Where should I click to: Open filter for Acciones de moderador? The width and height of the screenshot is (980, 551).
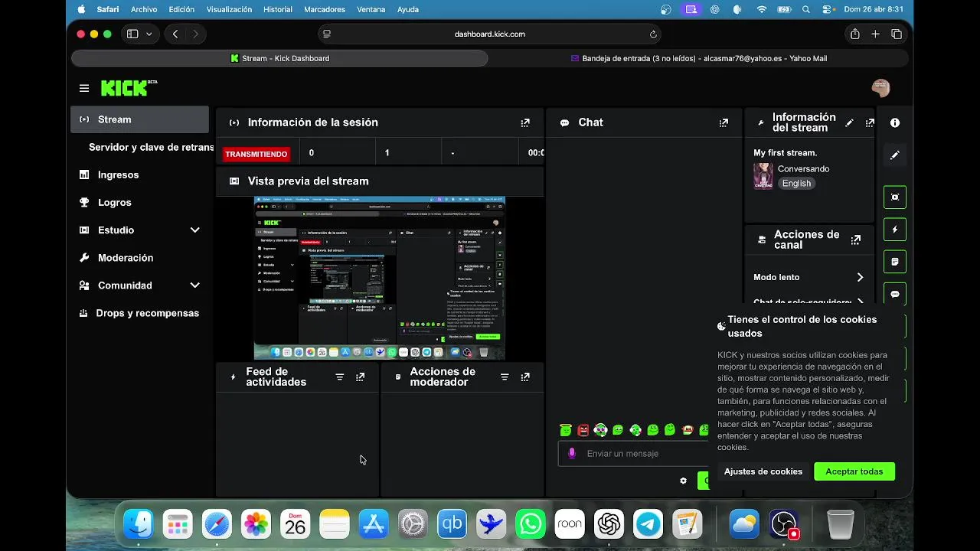click(x=505, y=377)
